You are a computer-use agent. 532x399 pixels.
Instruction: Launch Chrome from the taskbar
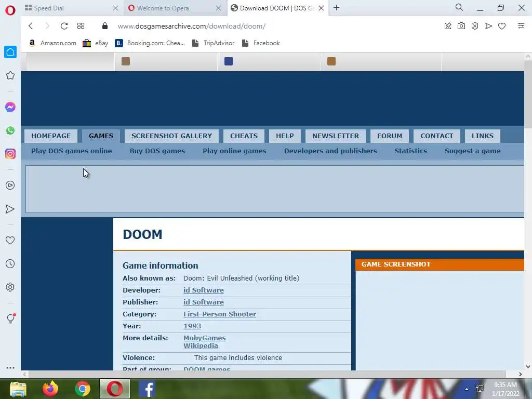tap(83, 389)
